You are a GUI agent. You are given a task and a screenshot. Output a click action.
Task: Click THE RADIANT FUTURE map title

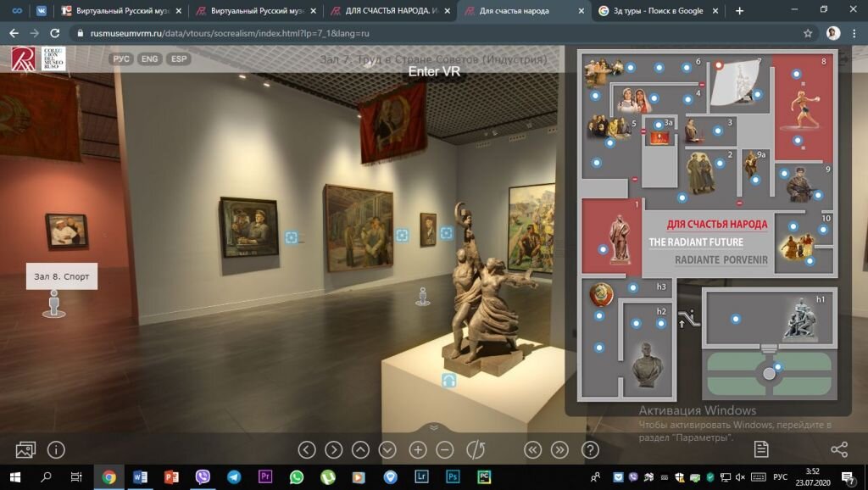pos(696,242)
